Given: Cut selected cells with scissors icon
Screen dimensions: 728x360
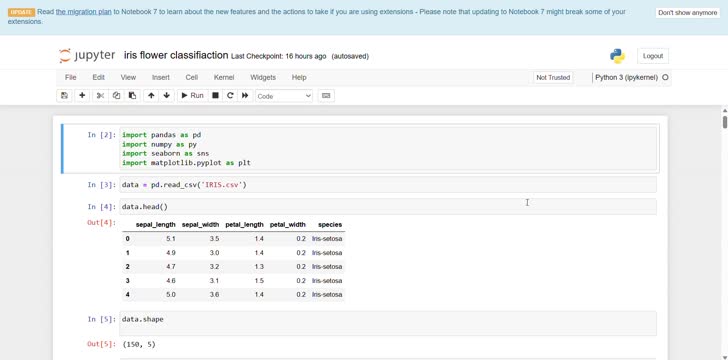Looking at the screenshot, I should tap(100, 96).
